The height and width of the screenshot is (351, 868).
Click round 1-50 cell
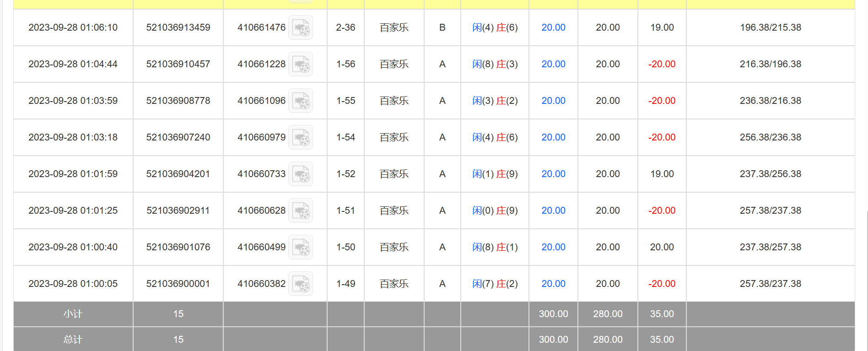[x=345, y=247]
